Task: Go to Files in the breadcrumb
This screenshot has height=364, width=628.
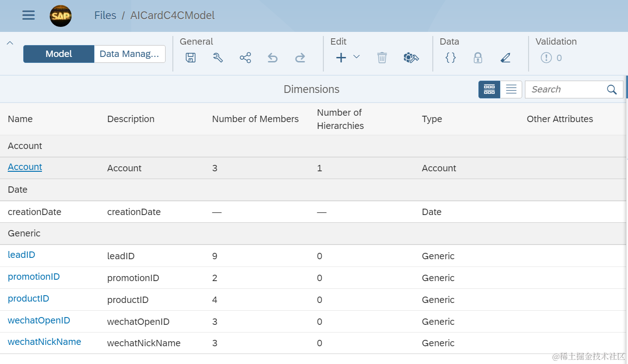Action: click(105, 15)
